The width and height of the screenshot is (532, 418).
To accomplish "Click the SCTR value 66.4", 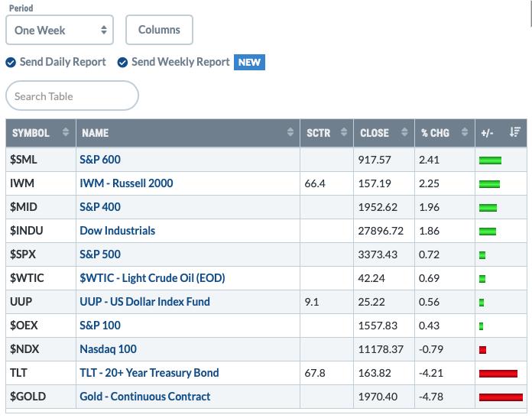I will [315, 183].
